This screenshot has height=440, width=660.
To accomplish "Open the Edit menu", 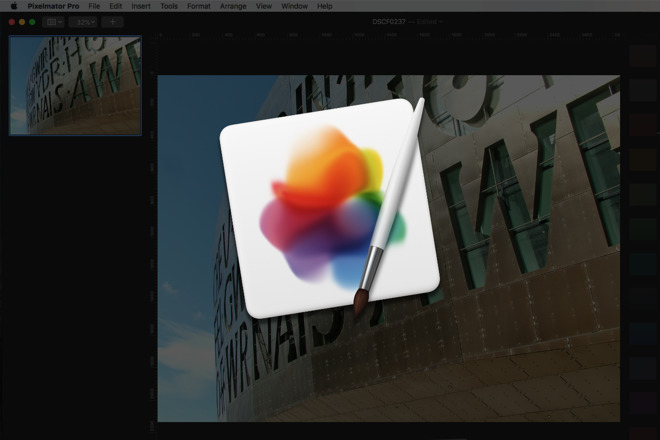I will pyautogui.click(x=116, y=6).
